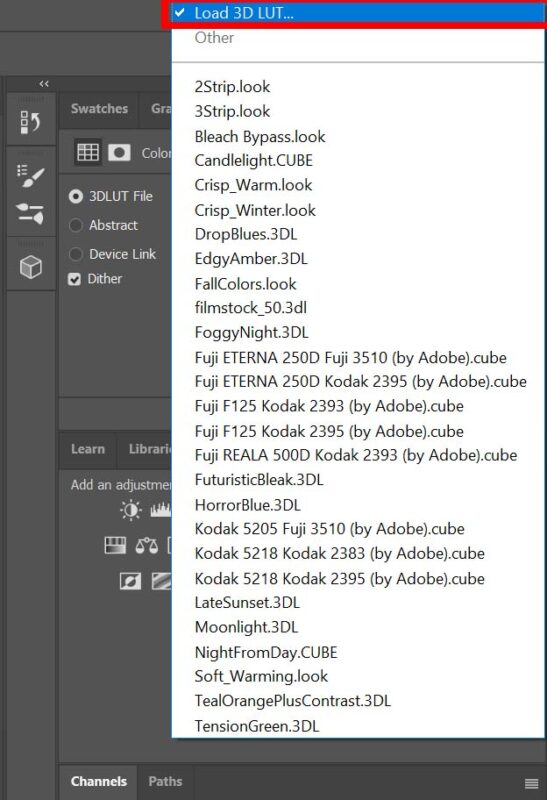Open the Channels panel menu icon

pos(532,783)
